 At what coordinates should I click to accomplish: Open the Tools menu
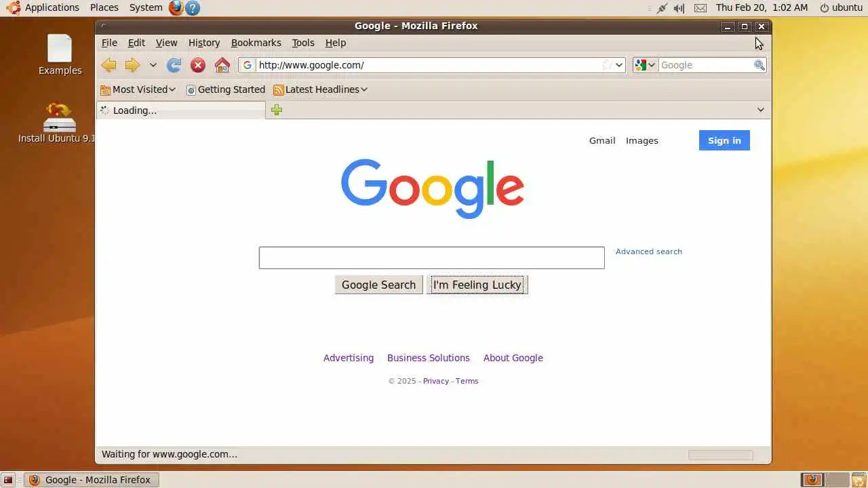pos(303,43)
